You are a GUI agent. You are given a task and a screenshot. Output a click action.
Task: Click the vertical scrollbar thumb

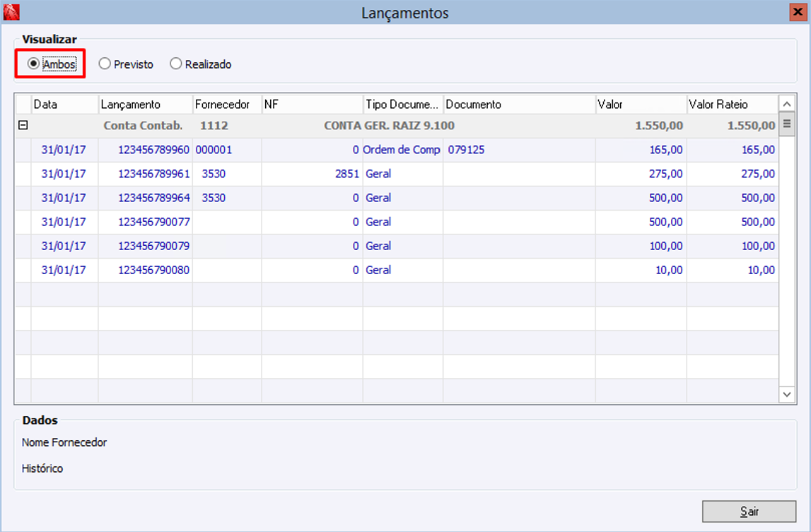click(x=787, y=124)
